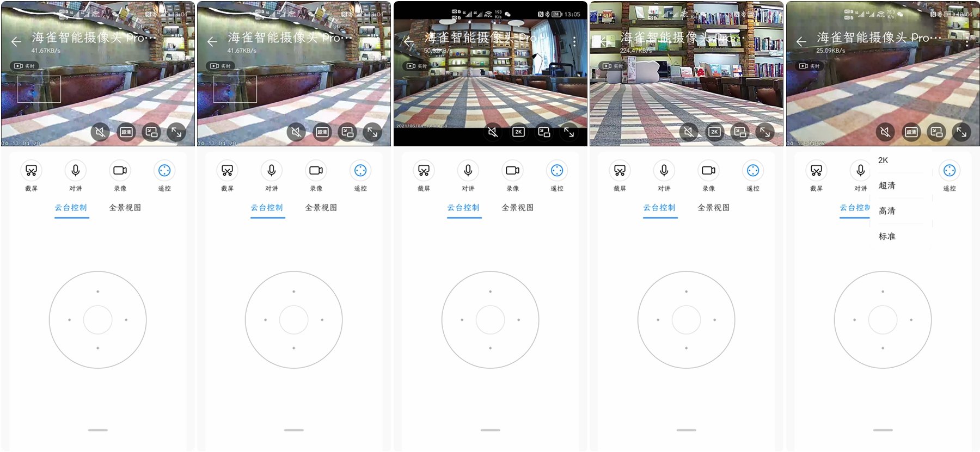
Task: Select 云台控制 tab on the 50.32KB/s screen
Action: pyautogui.click(x=463, y=208)
